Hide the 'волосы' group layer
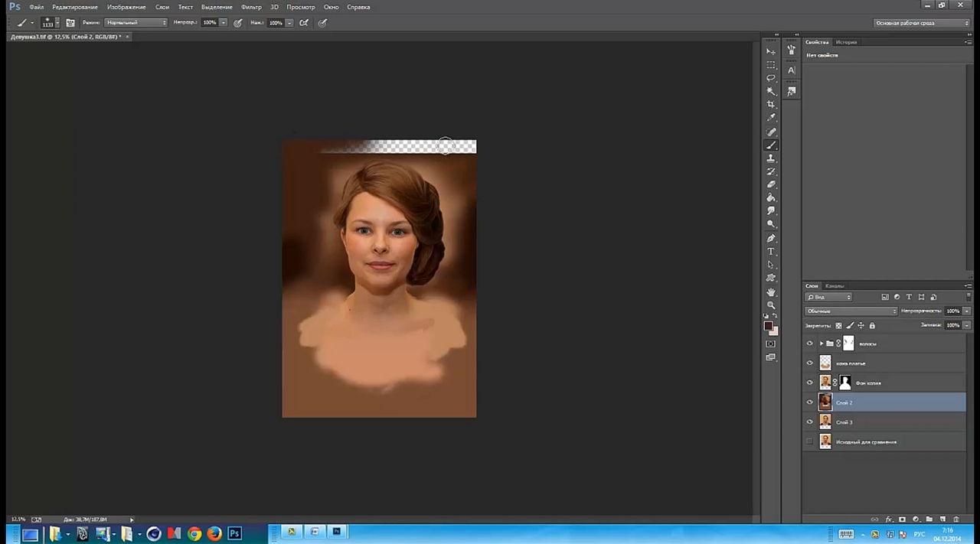The height and width of the screenshot is (544, 980). click(x=810, y=344)
